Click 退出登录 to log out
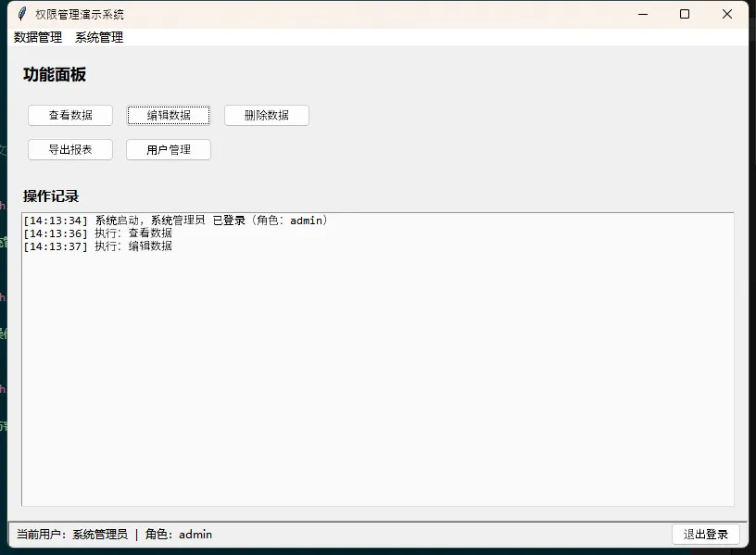 pyautogui.click(x=705, y=535)
